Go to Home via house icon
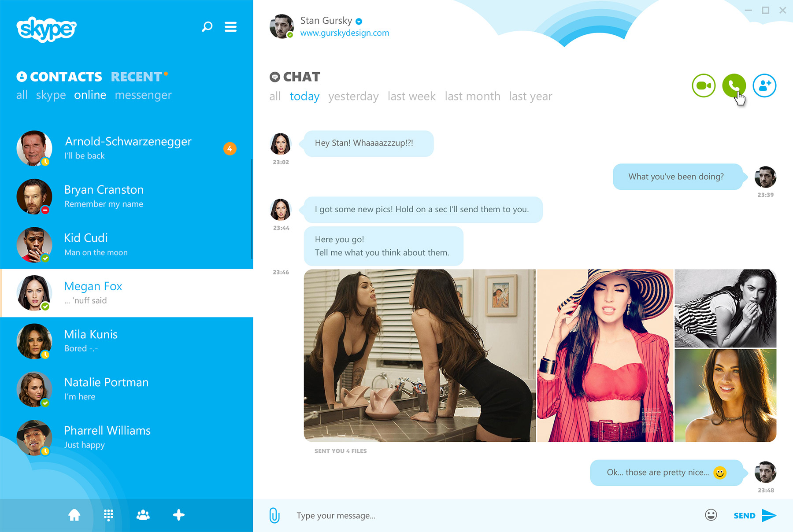 pos(74,515)
